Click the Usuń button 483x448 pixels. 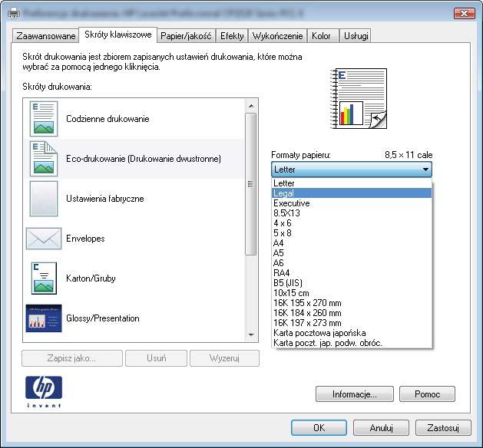(156, 358)
